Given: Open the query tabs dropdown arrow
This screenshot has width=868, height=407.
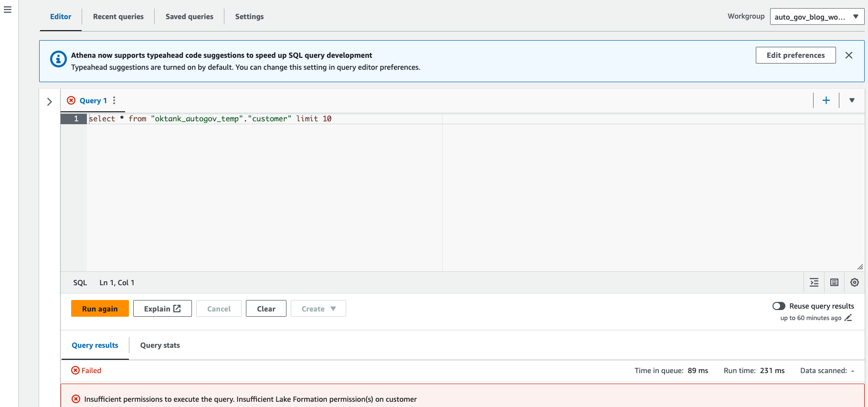Looking at the screenshot, I should coord(852,100).
